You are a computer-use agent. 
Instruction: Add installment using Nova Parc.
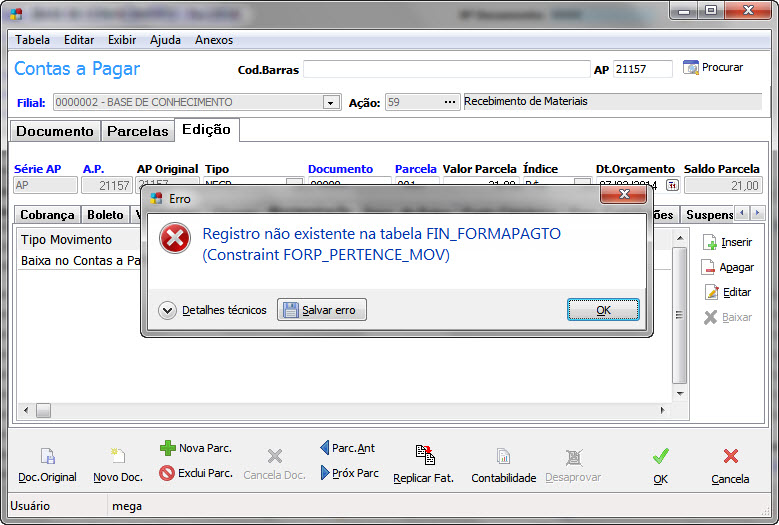tap(168, 448)
